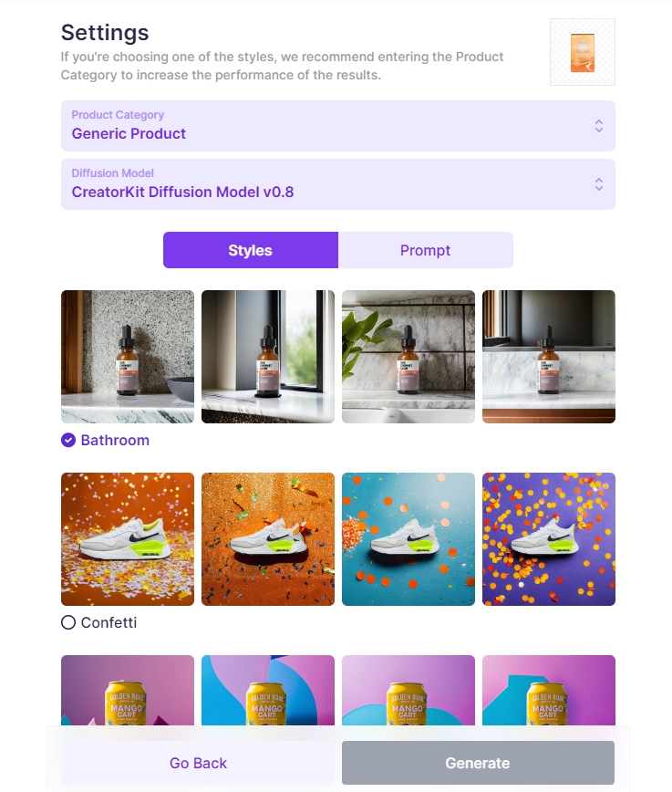
Task: Switch to the Prompt tab
Action: tap(425, 250)
